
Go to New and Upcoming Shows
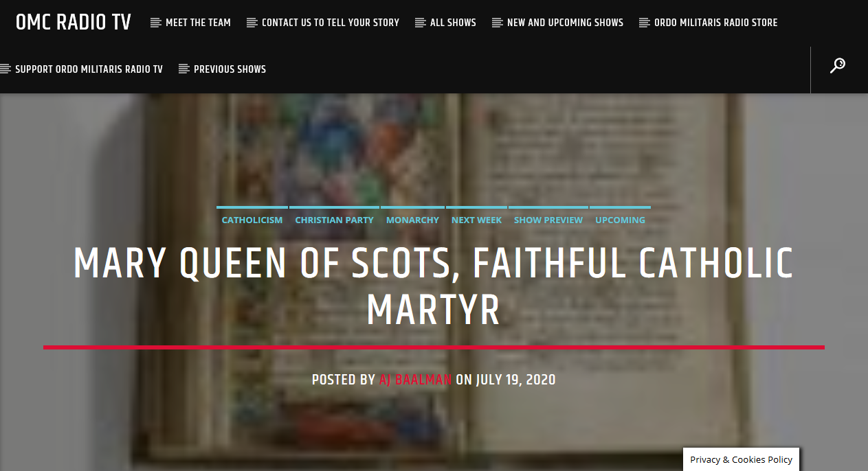point(565,23)
